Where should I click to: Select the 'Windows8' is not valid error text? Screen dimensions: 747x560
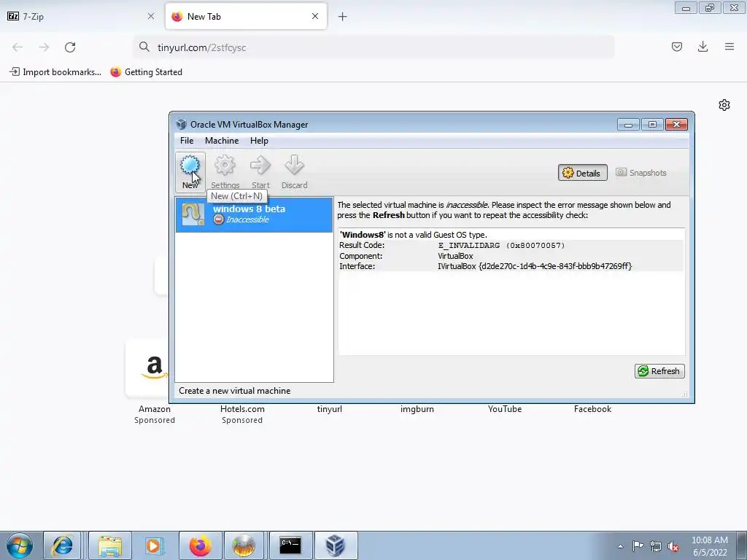point(413,235)
